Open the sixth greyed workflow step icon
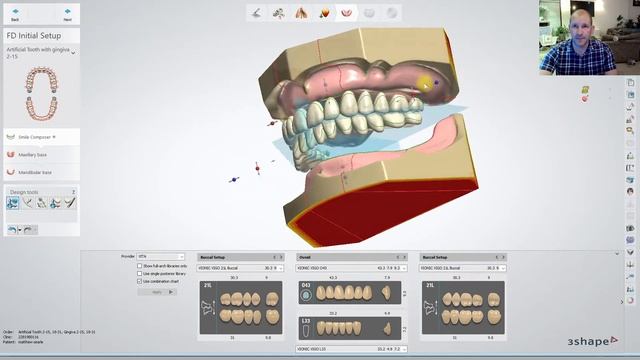640x360 pixels. click(x=369, y=13)
